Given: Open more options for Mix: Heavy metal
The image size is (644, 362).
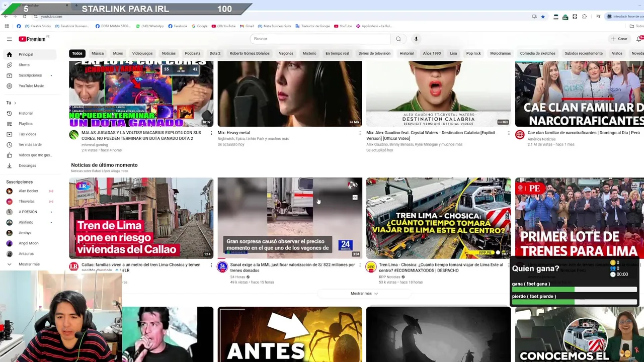Looking at the screenshot, I should tap(360, 133).
